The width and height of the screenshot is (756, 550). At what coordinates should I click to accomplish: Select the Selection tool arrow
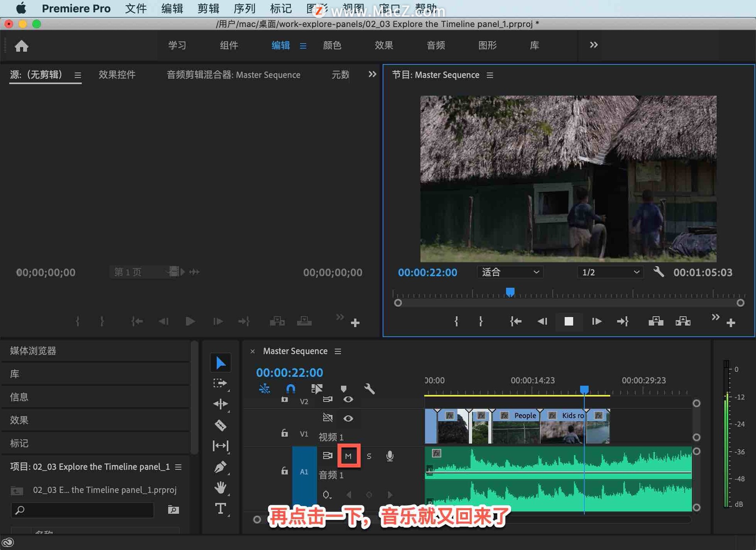click(220, 363)
